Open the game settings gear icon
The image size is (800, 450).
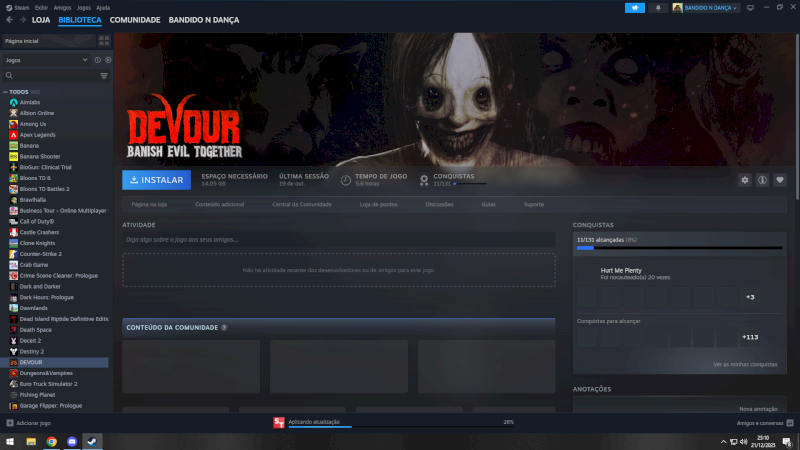click(744, 180)
